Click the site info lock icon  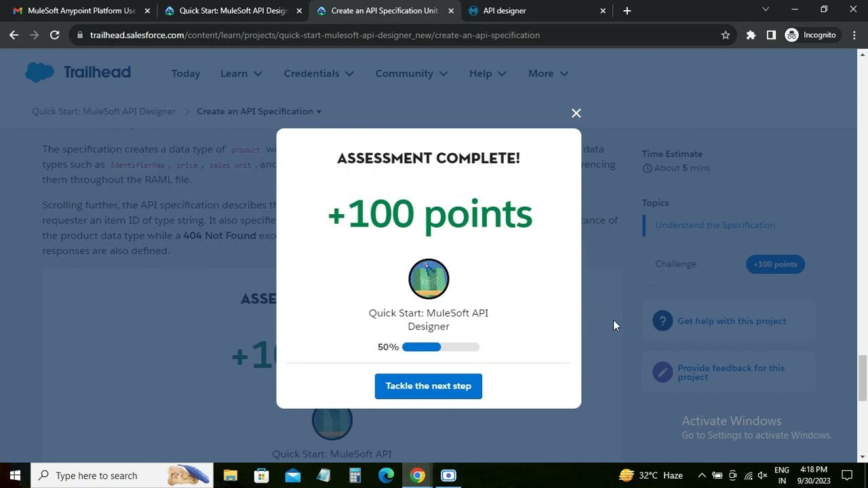coord(80,35)
